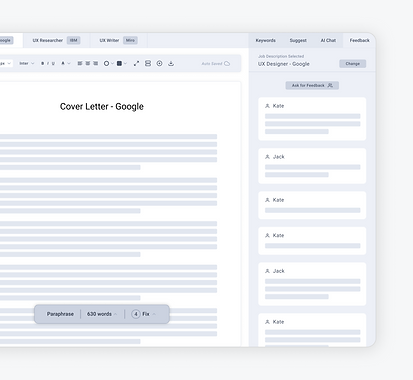Click the IBM badge on UX Researcher tab
Image resolution: width=413 pixels, height=380 pixels.
coord(73,40)
